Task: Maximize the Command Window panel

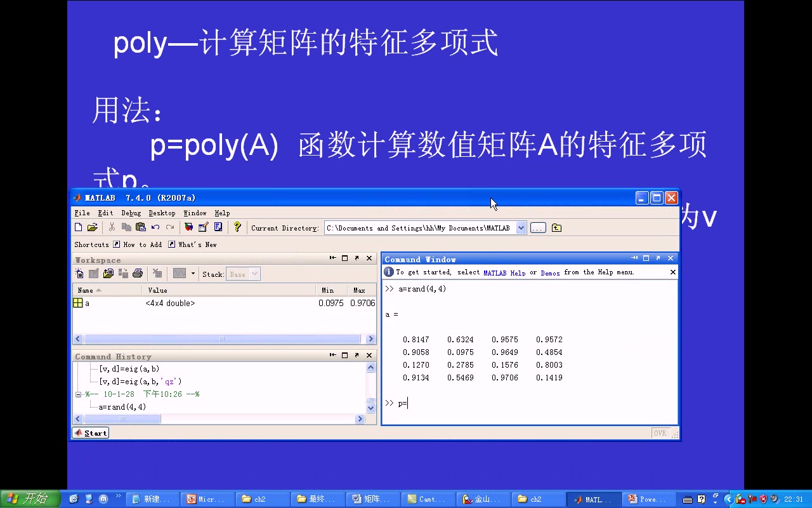Action: 646,258
